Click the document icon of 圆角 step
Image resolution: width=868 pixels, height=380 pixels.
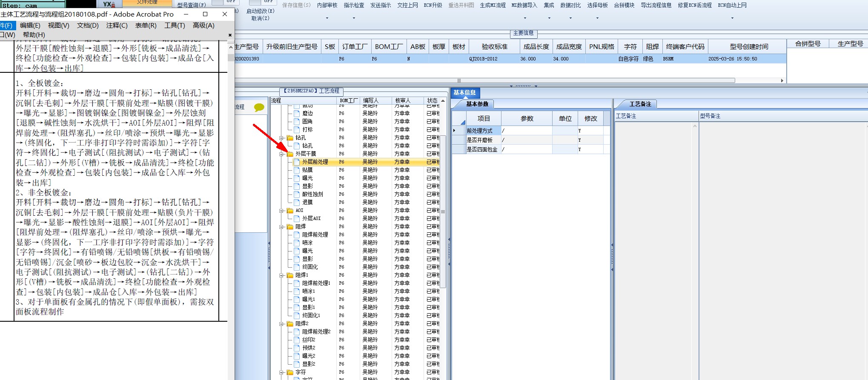coord(297,121)
